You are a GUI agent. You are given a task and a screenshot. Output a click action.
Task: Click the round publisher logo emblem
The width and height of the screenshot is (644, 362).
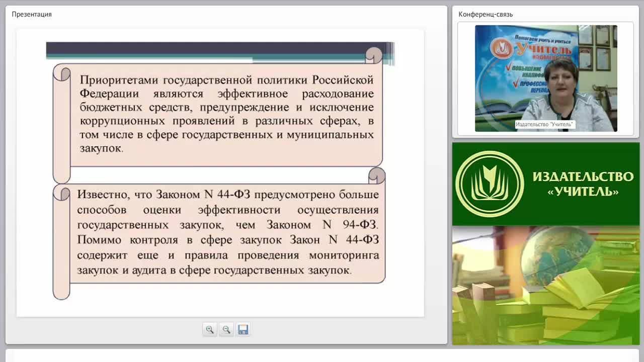point(490,184)
